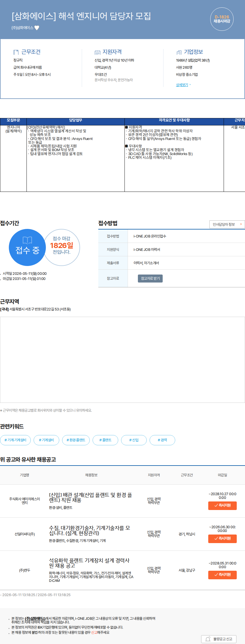
Task: Click the 서울, 강남구 location cell
Action: tap(187, 570)
